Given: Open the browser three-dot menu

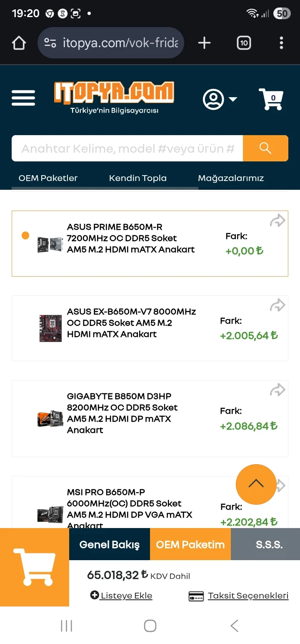Looking at the screenshot, I should [x=281, y=43].
